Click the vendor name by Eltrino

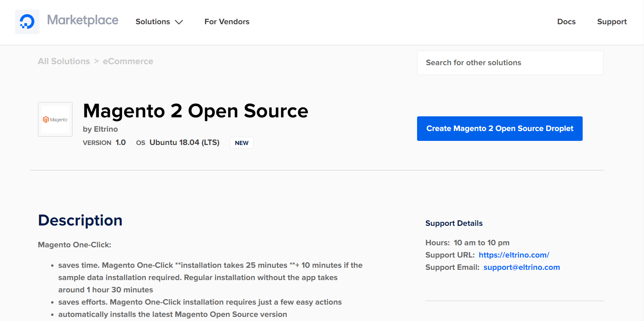100,129
